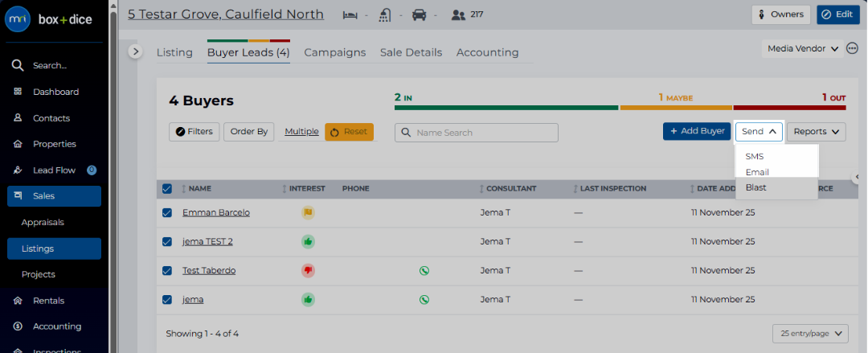868x353 pixels.
Task: Uncheck the checkbox for jema TEST 2
Action: [x=166, y=241]
